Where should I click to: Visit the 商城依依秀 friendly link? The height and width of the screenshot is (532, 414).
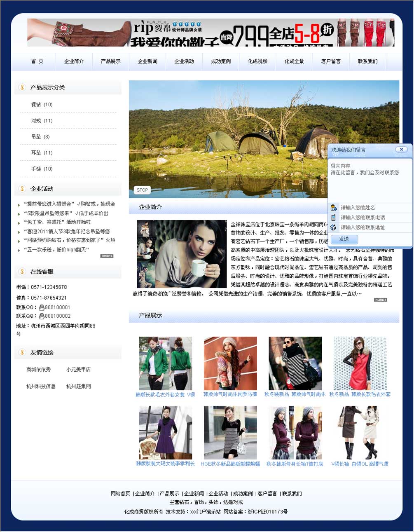(x=39, y=370)
